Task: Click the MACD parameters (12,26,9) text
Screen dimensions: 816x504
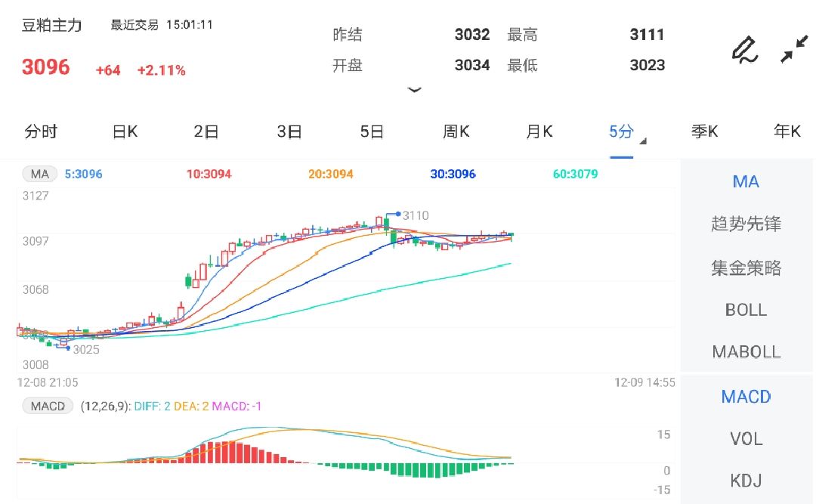Action: pyautogui.click(x=106, y=406)
